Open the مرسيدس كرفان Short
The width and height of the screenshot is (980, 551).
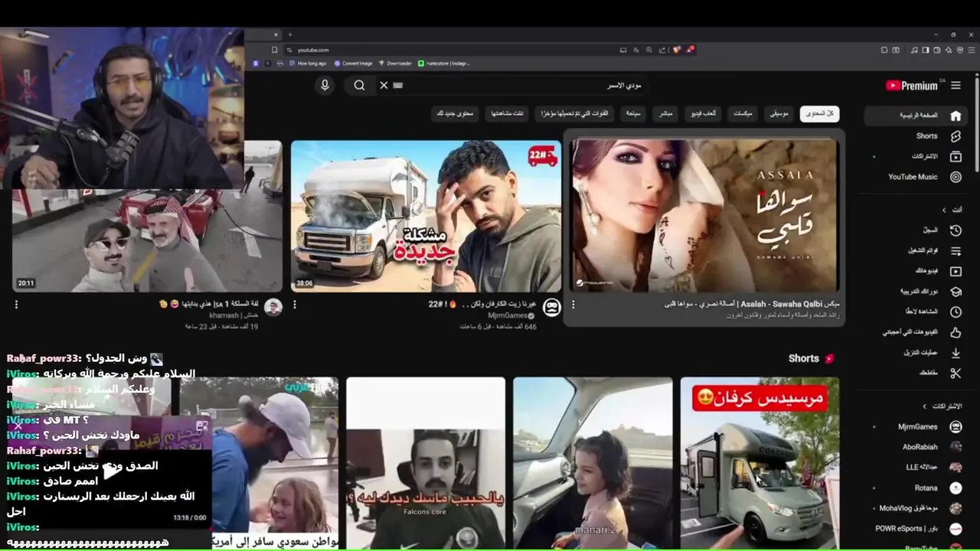coord(759,464)
